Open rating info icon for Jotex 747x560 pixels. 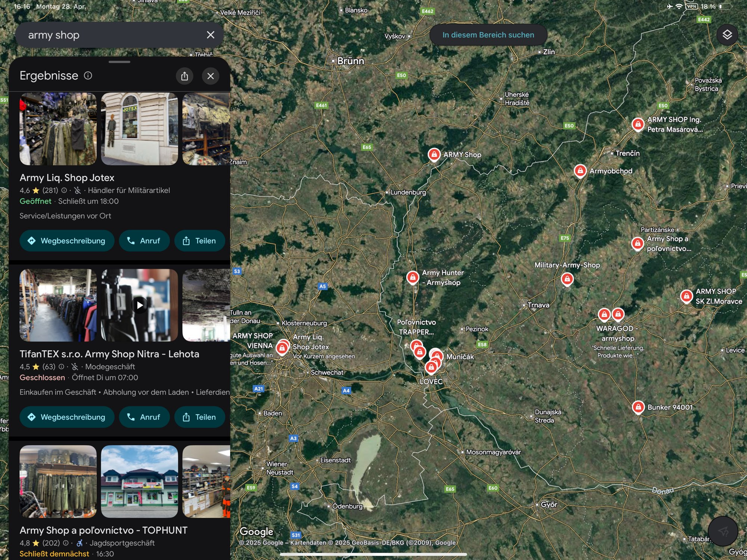click(x=64, y=190)
